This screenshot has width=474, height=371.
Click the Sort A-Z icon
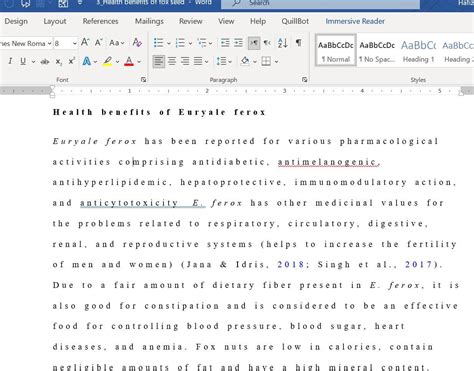[283, 43]
